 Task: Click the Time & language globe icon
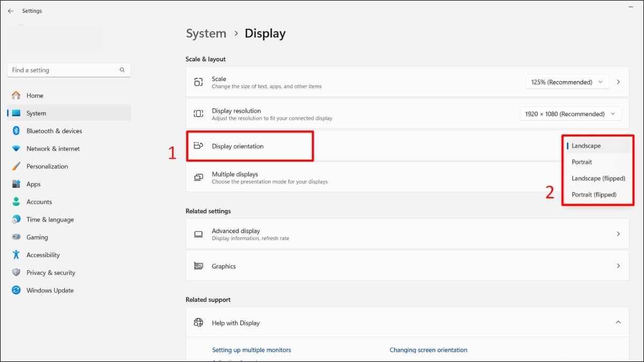click(16, 219)
